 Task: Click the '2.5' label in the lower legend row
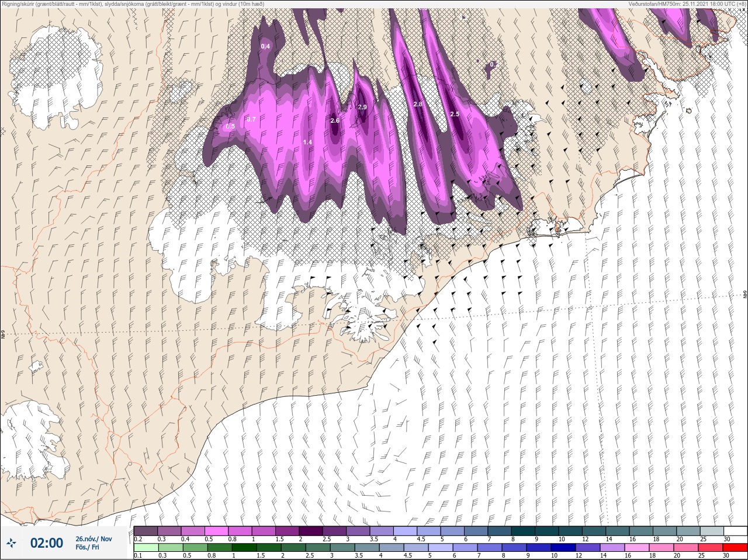click(310, 556)
